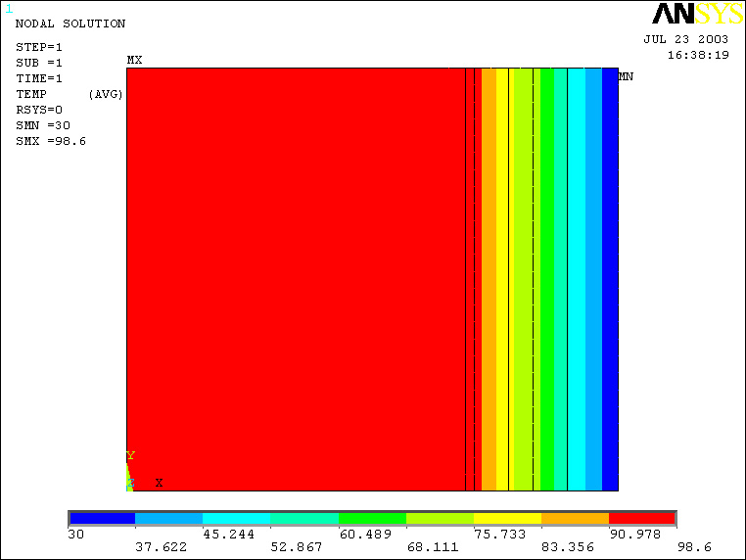The image size is (746, 560).
Task: Click the orange legend swatch
Action: pyautogui.click(x=576, y=518)
